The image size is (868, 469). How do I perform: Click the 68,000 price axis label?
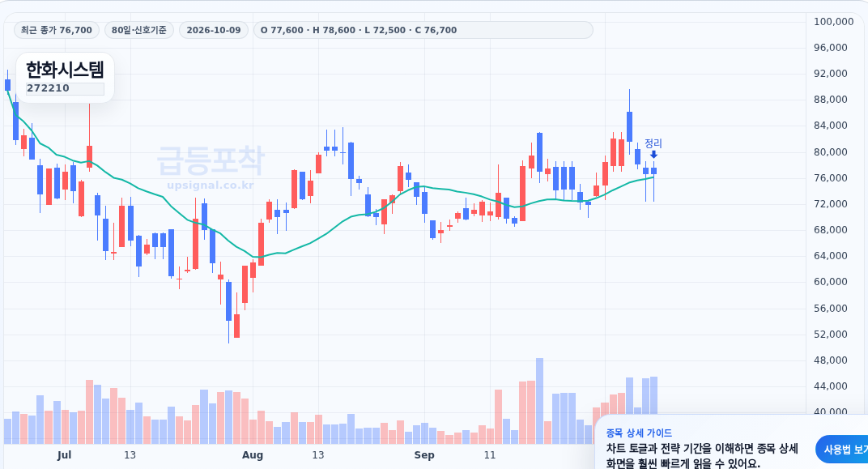pos(831,230)
